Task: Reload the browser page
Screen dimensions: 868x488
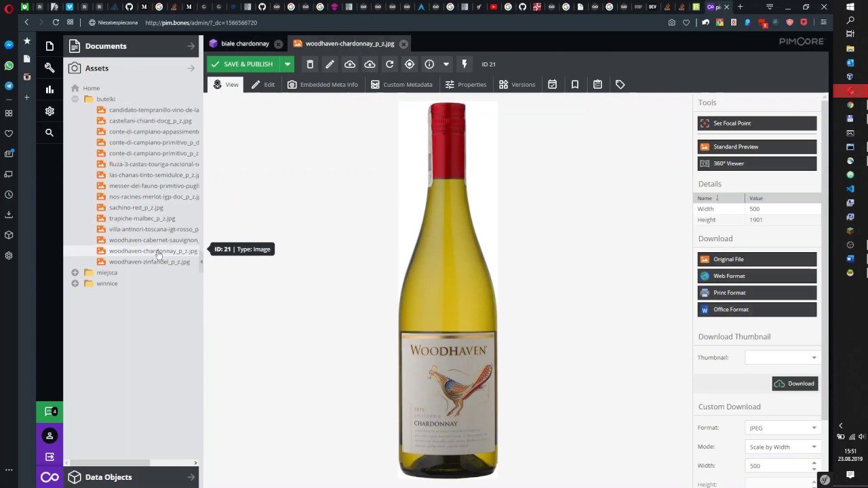Action: pos(56,22)
